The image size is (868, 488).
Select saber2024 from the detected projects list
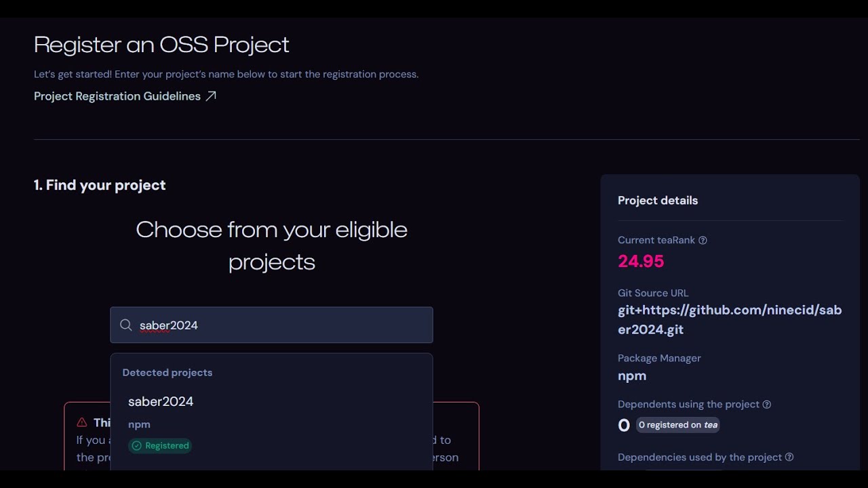(161, 402)
